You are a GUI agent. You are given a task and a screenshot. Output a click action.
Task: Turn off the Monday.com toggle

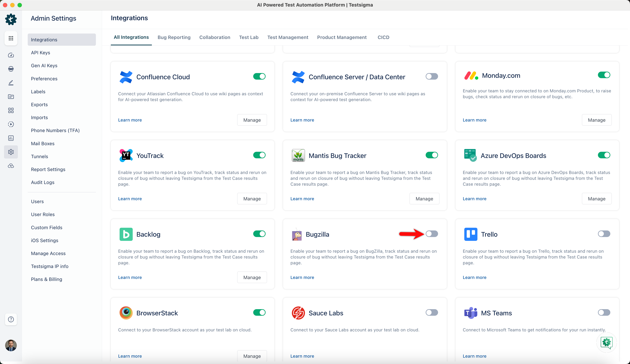(604, 75)
